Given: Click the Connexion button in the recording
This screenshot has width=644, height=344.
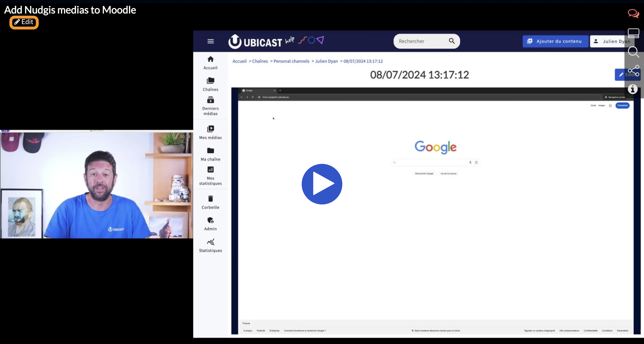Looking at the screenshot, I should click(x=622, y=105).
